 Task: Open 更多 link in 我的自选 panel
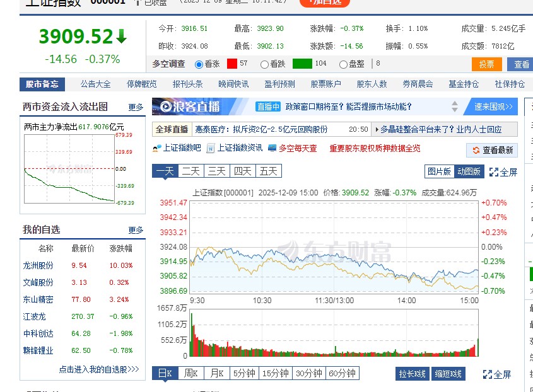pyautogui.click(x=135, y=229)
